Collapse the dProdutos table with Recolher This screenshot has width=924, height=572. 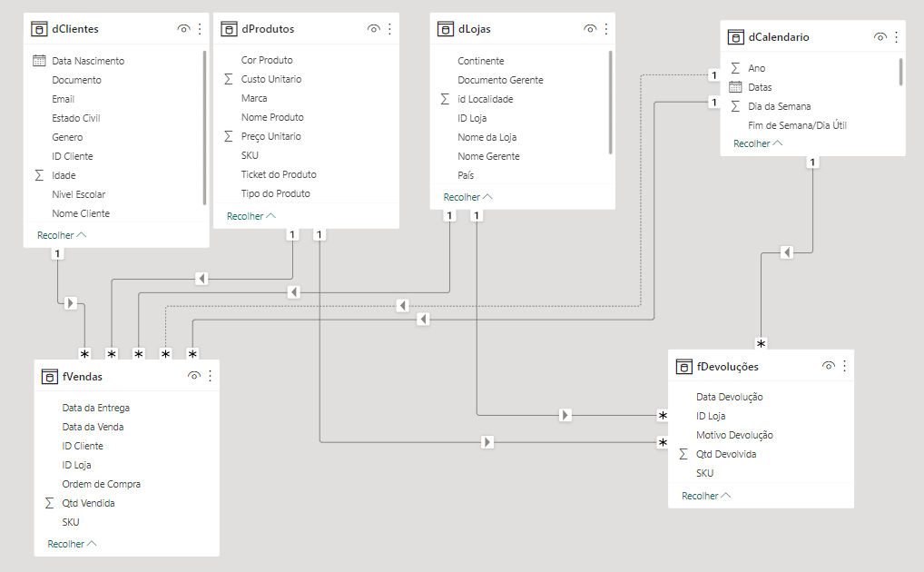click(x=251, y=216)
